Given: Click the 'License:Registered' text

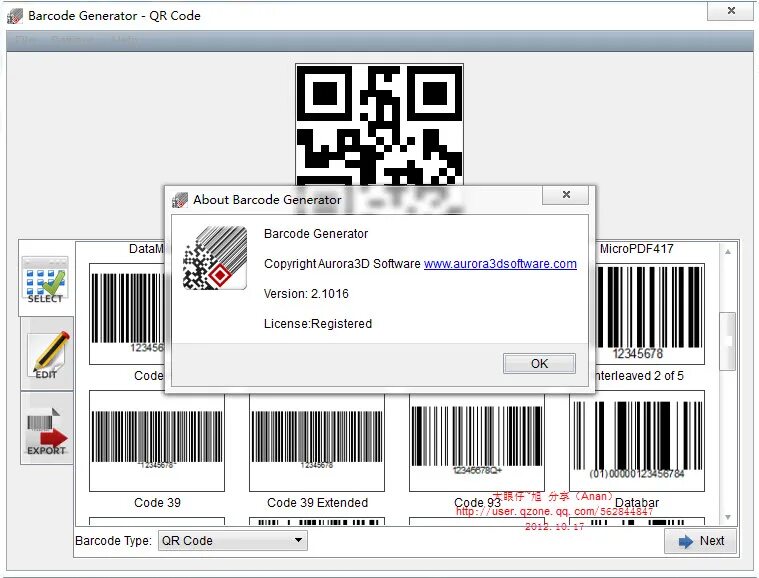Looking at the screenshot, I should coord(318,324).
